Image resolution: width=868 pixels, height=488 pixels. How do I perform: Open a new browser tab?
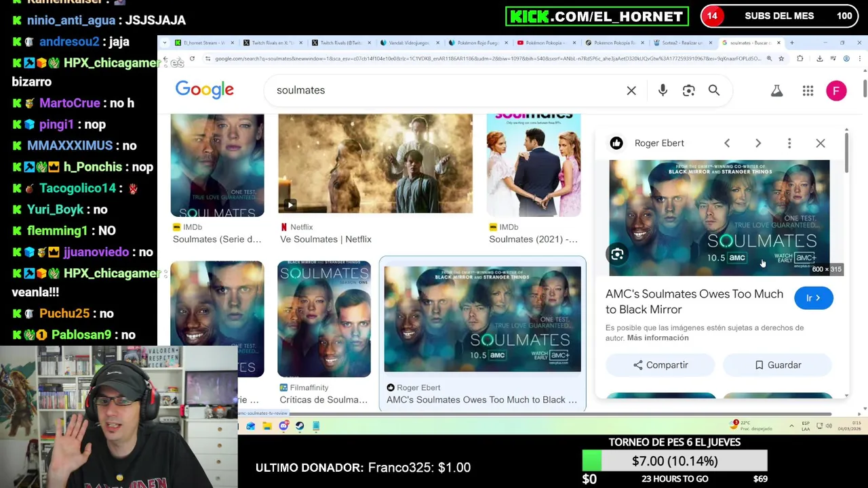tap(791, 43)
